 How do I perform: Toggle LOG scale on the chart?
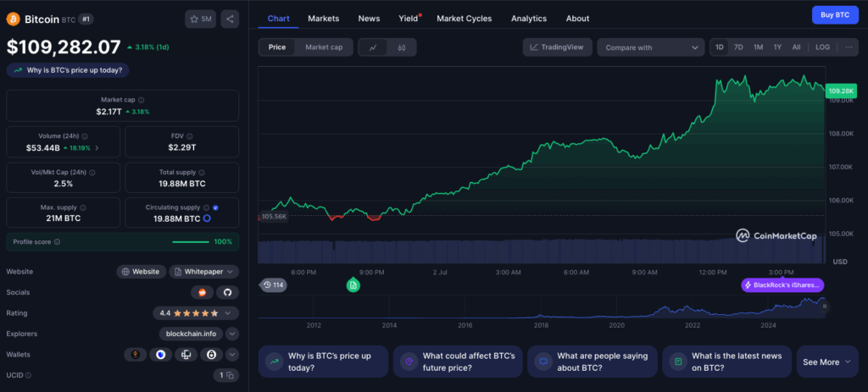(x=822, y=47)
